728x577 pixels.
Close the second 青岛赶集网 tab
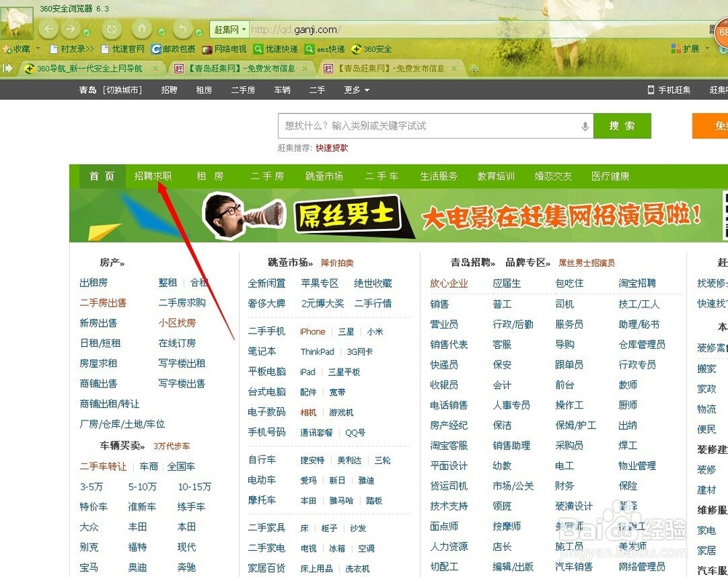coord(454,68)
